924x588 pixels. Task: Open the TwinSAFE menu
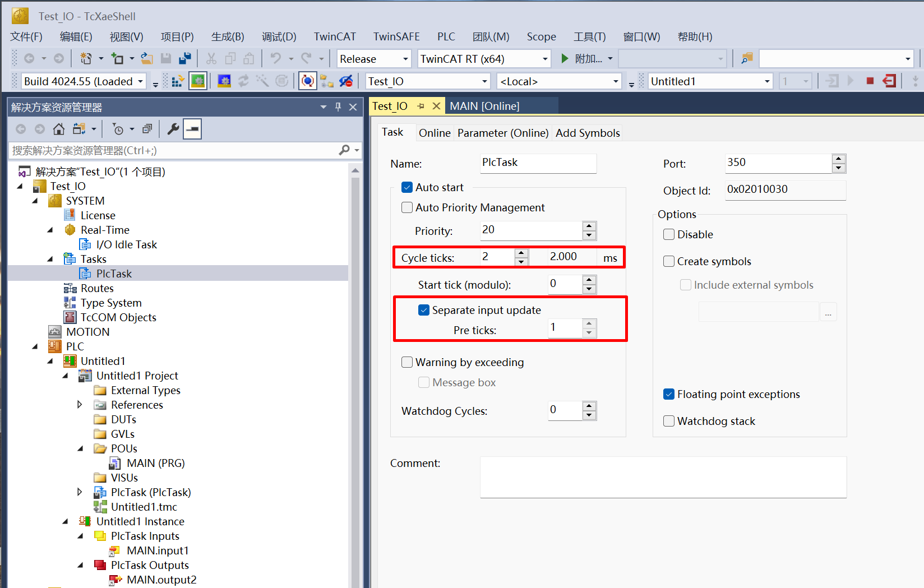[396, 36]
